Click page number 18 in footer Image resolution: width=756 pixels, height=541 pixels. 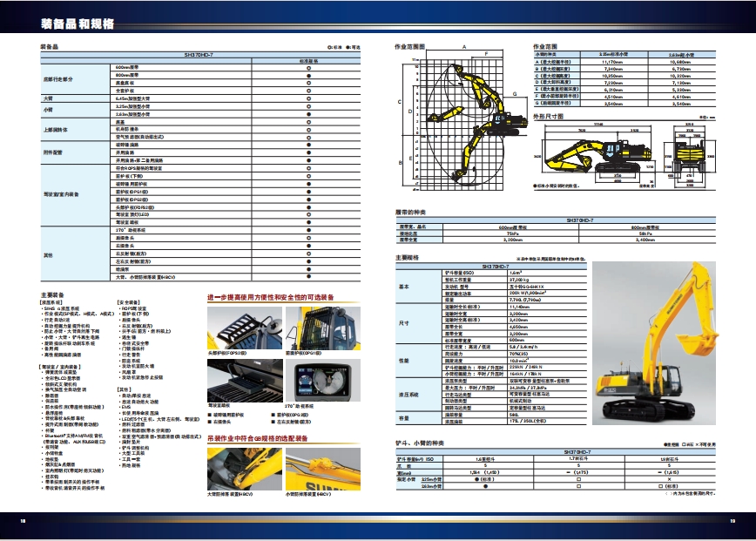pyautogui.click(x=23, y=521)
